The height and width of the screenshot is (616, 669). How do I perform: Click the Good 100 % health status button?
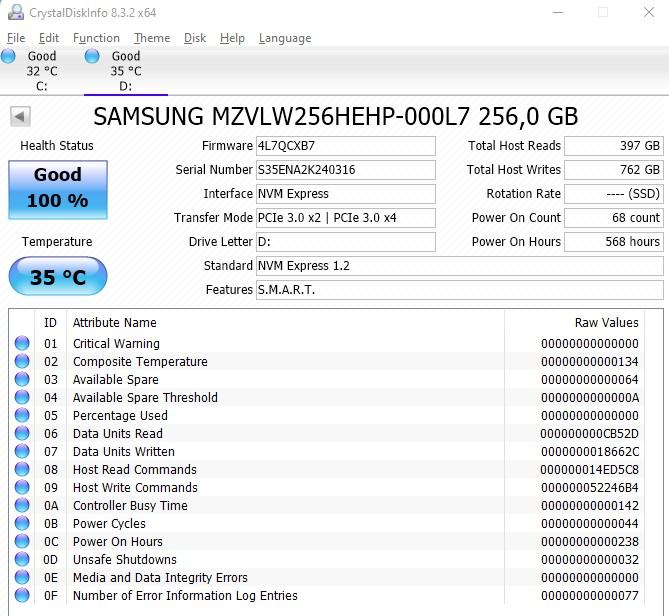[x=58, y=189]
